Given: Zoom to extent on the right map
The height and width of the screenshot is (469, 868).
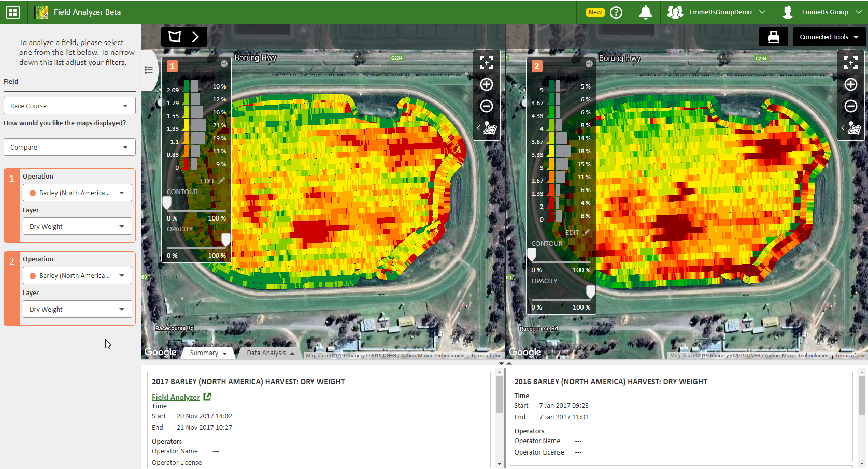Looking at the screenshot, I should click(x=851, y=63).
